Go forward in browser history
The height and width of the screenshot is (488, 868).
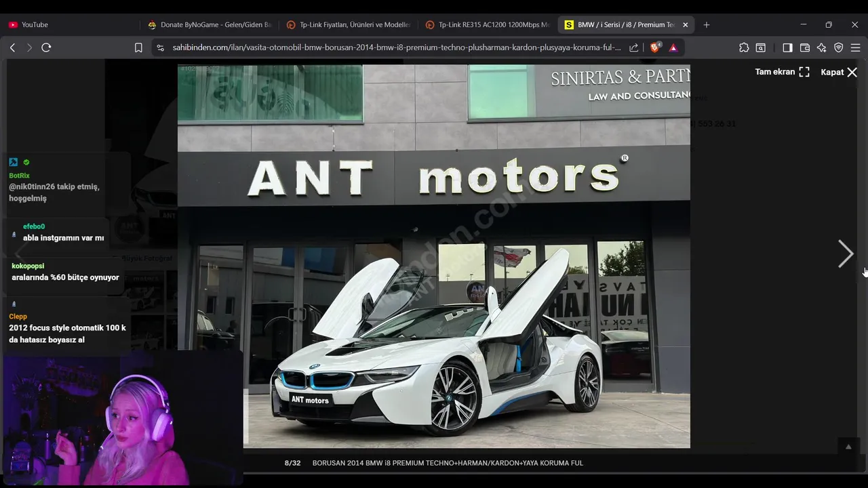[x=29, y=47]
